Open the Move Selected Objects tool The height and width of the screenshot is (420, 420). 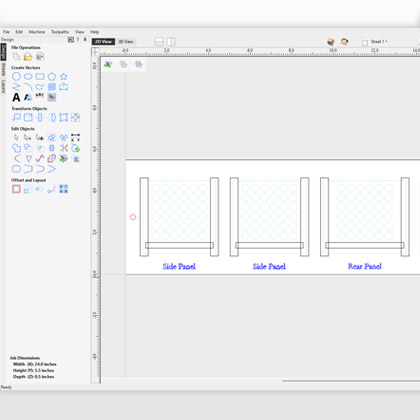coord(16,117)
